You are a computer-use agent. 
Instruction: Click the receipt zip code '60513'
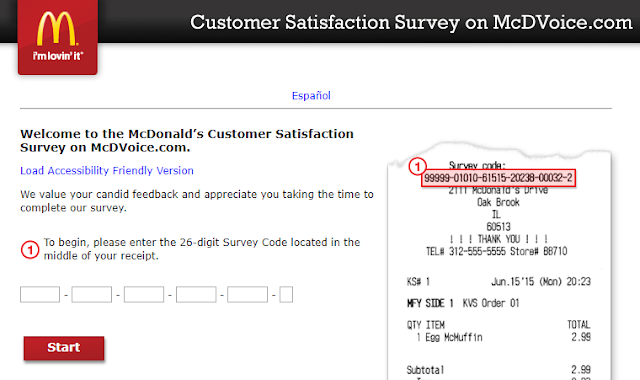pyautogui.click(x=498, y=227)
